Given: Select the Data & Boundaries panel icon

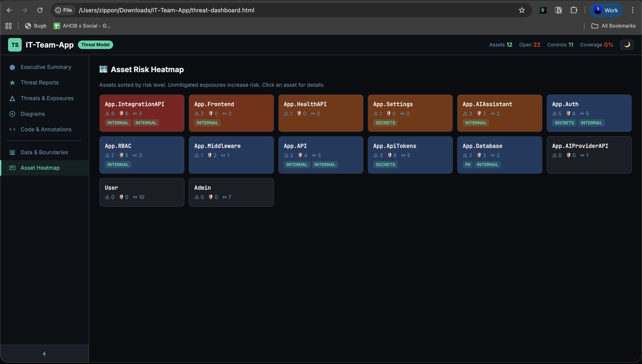Looking at the screenshot, I should pyautogui.click(x=12, y=152).
